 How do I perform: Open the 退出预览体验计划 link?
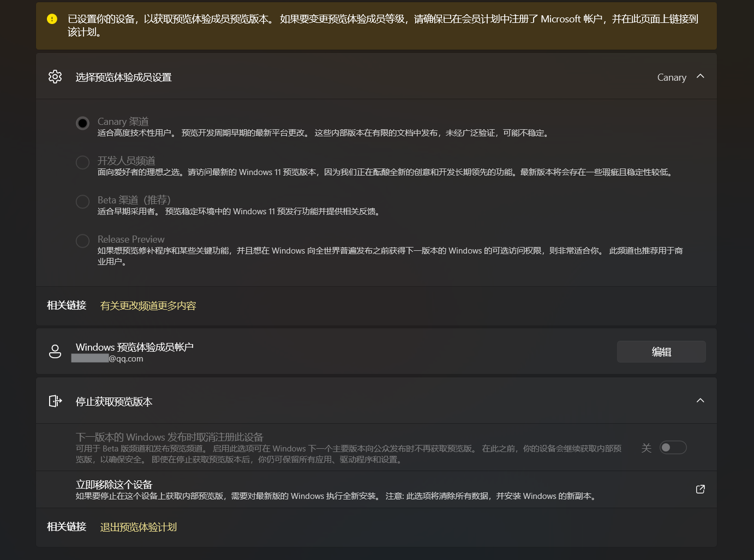pyautogui.click(x=138, y=527)
